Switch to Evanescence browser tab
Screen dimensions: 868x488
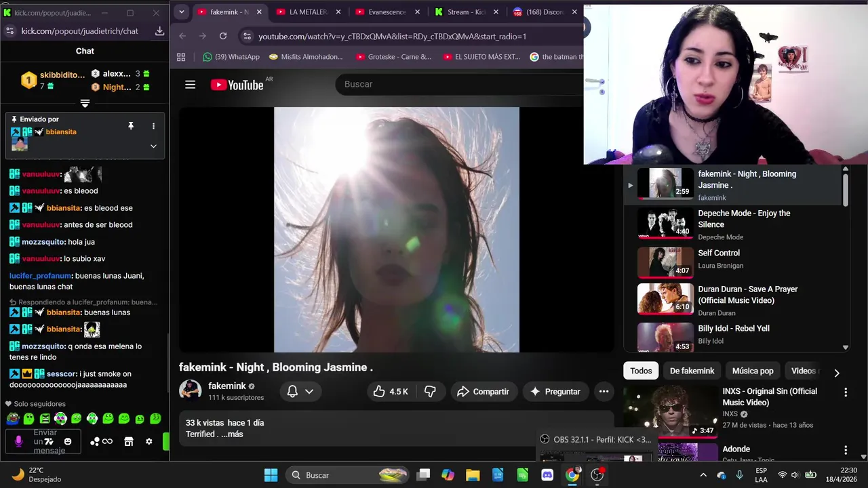[387, 12]
